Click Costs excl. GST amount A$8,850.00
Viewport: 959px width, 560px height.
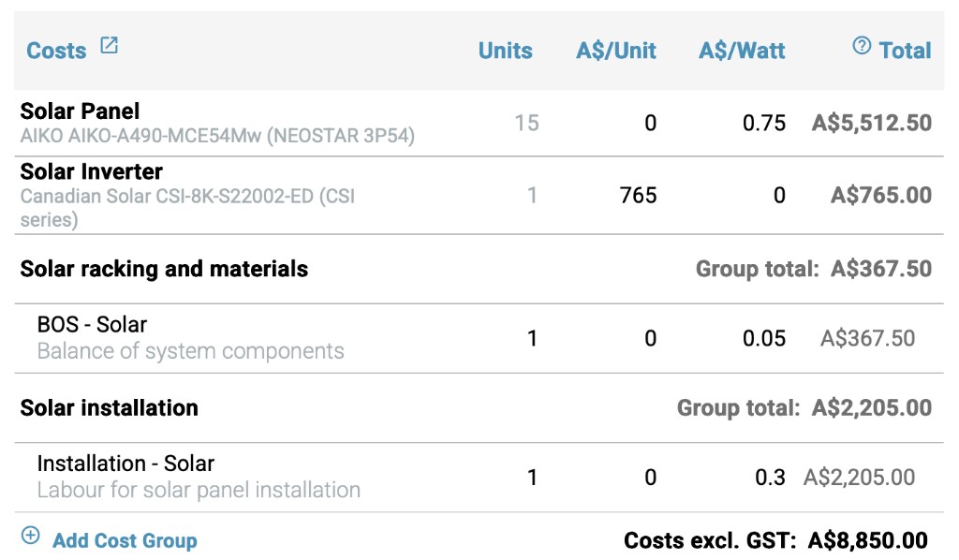[867, 541]
